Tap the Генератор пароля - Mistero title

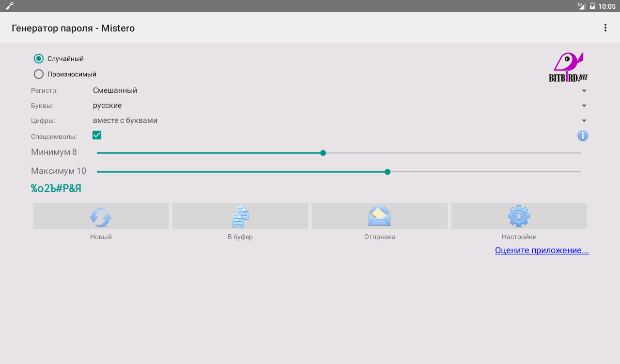tap(73, 28)
